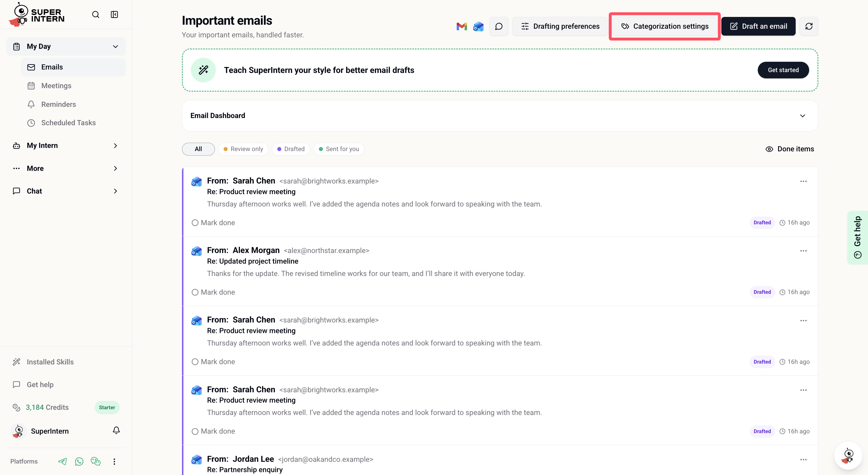Screen dimensions: 868x475
Task: Click the Outlook icon on Alex Morgan email
Action: click(x=196, y=251)
